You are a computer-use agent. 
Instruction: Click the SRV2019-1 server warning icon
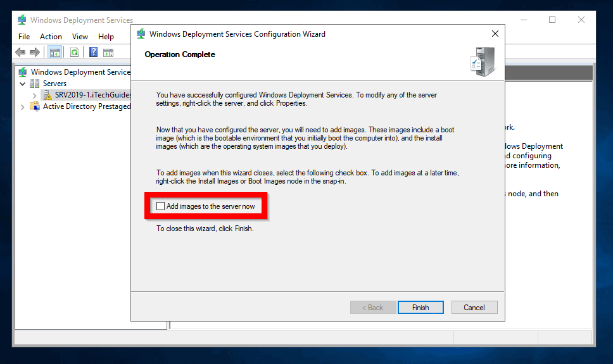pyautogui.click(x=47, y=95)
